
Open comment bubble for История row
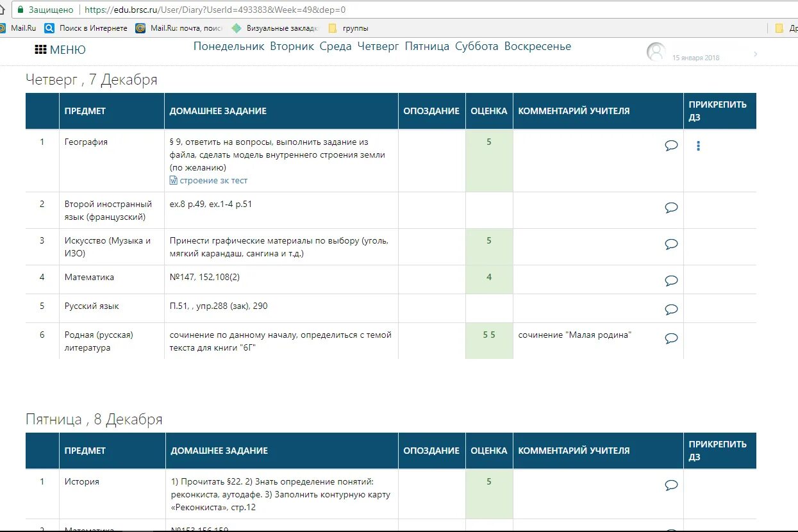671,485
